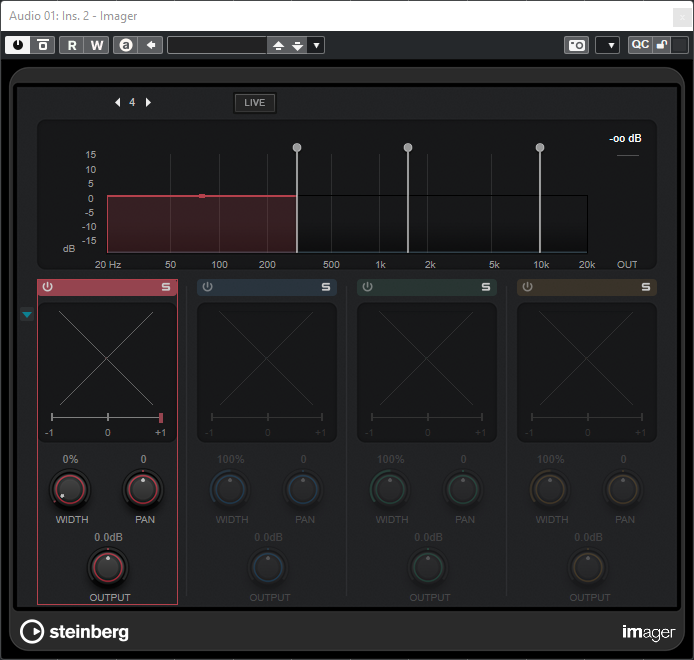Toggle the plug-in activate power button

pyautogui.click(x=18, y=45)
